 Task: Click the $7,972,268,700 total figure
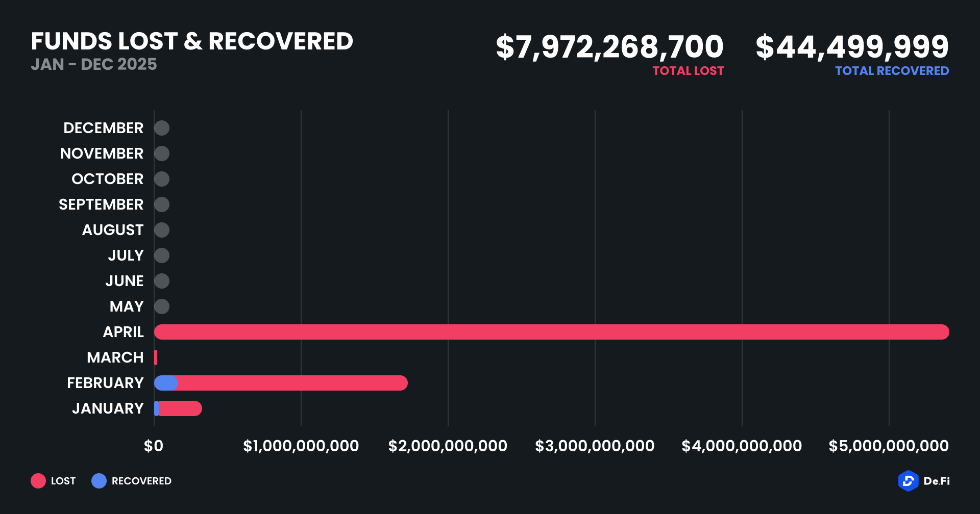coord(609,47)
